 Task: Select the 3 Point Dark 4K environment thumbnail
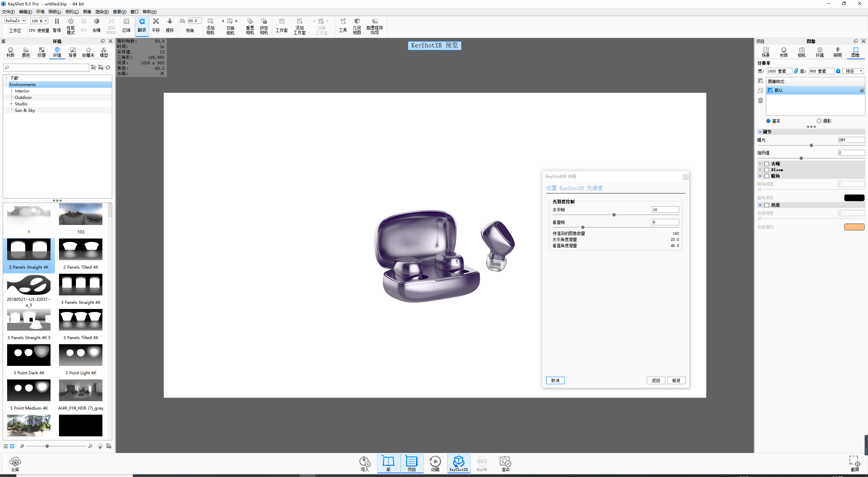coord(28,355)
